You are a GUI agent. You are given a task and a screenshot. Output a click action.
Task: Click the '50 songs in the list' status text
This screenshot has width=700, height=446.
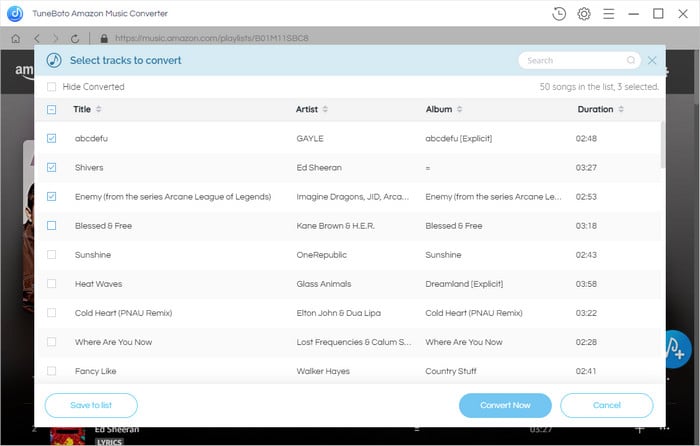[x=599, y=87]
